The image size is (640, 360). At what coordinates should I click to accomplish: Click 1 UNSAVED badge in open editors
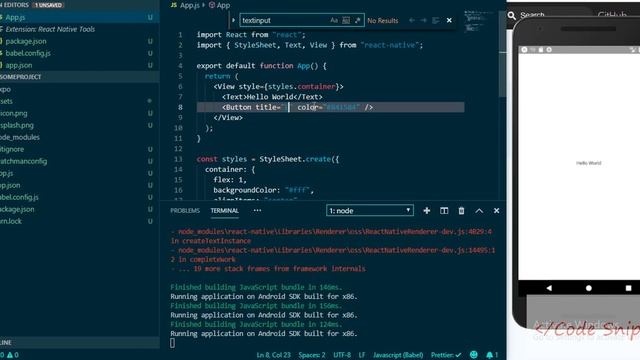point(48,5)
